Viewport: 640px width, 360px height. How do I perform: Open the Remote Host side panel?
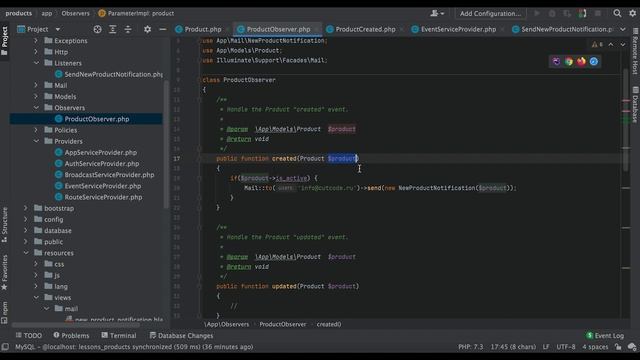tap(635, 51)
